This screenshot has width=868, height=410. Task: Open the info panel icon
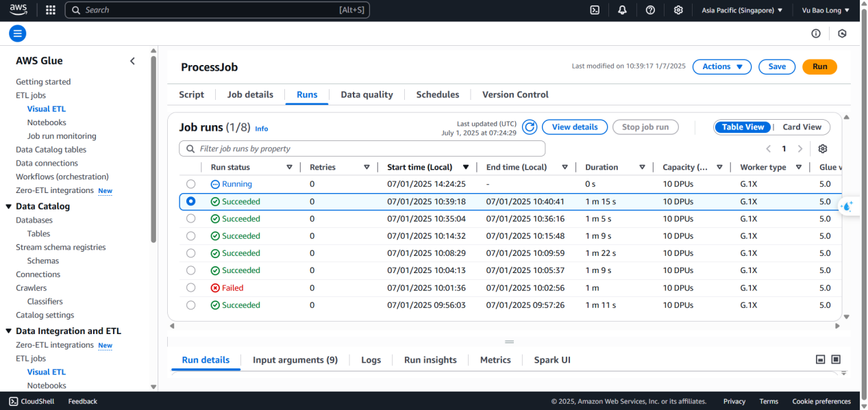tap(816, 34)
